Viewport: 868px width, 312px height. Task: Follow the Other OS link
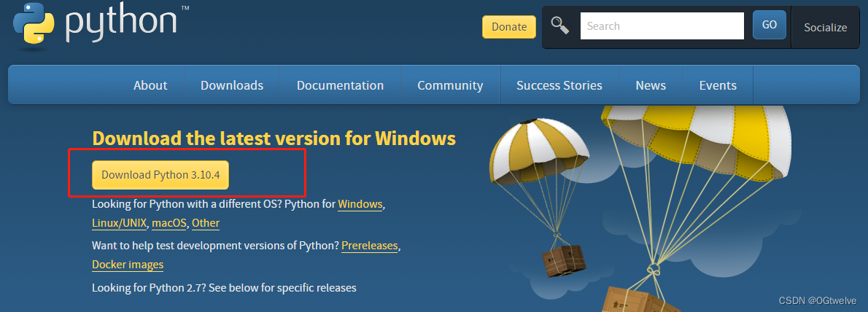click(x=206, y=224)
